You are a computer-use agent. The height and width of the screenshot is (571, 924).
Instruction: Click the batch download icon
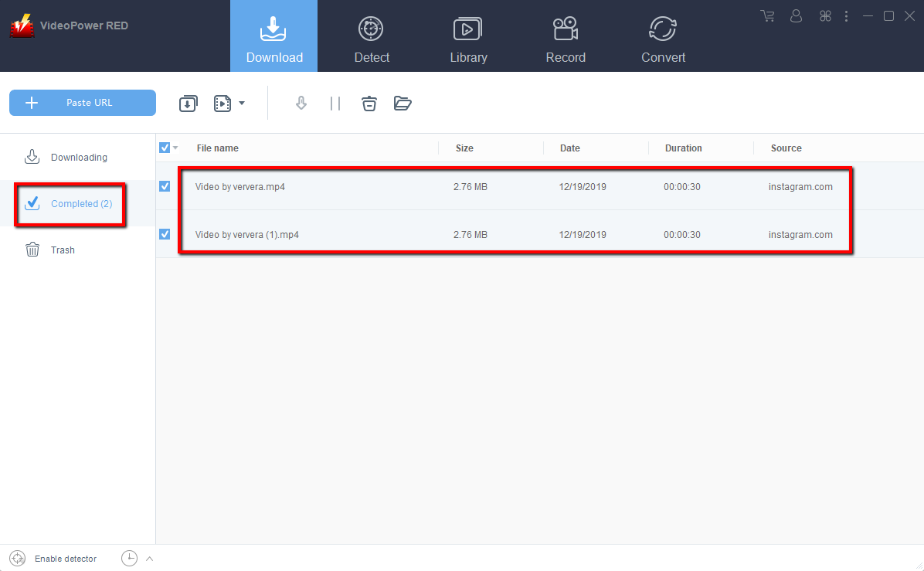tap(188, 104)
